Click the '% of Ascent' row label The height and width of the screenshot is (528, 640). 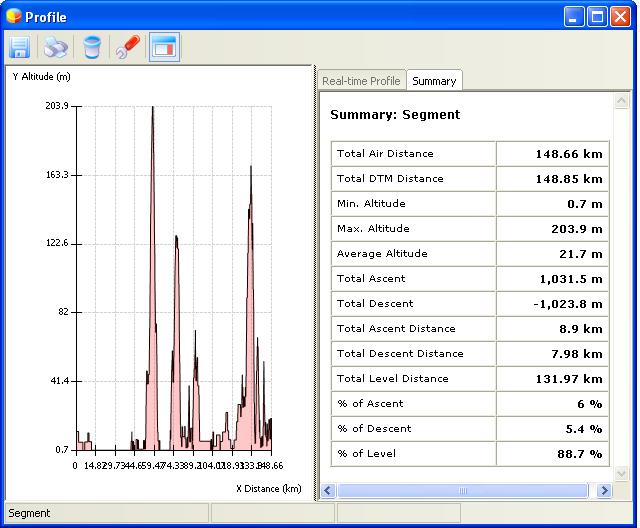coord(370,403)
